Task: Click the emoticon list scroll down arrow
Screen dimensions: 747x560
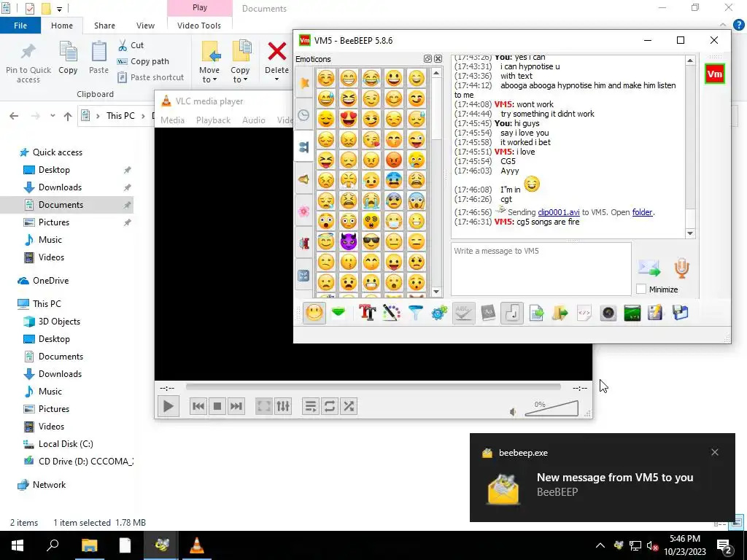Action: (436, 292)
